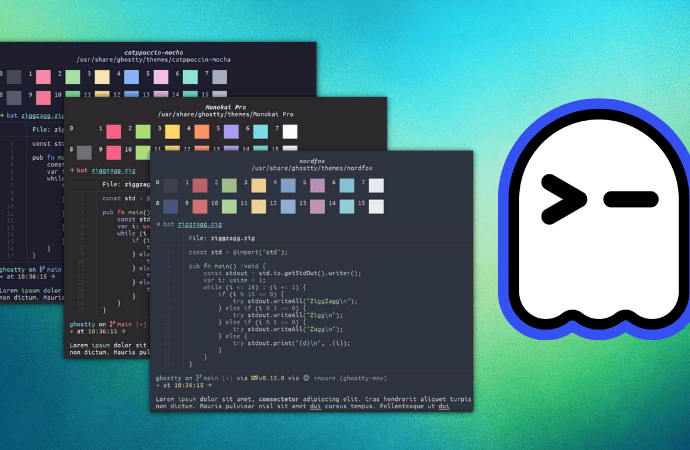Click git branch glyph in catppuccin-mocha prompt
Image resolution: width=690 pixels, height=450 pixels.
click(x=42, y=269)
